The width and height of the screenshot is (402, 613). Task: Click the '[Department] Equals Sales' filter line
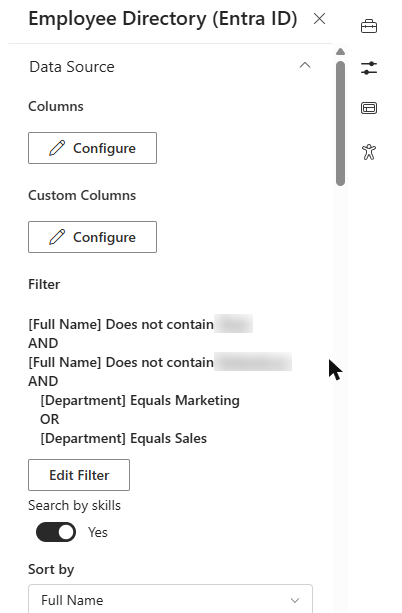pos(124,438)
